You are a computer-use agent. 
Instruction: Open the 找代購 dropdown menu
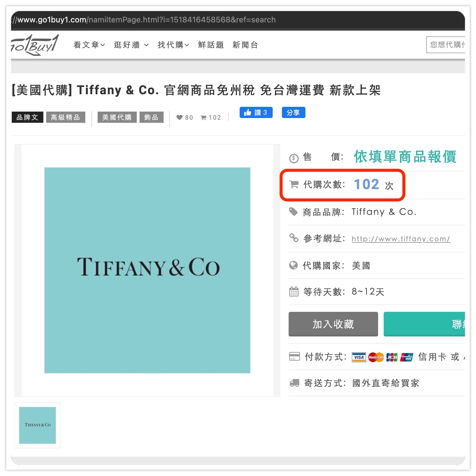pyautogui.click(x=173, y=45)
